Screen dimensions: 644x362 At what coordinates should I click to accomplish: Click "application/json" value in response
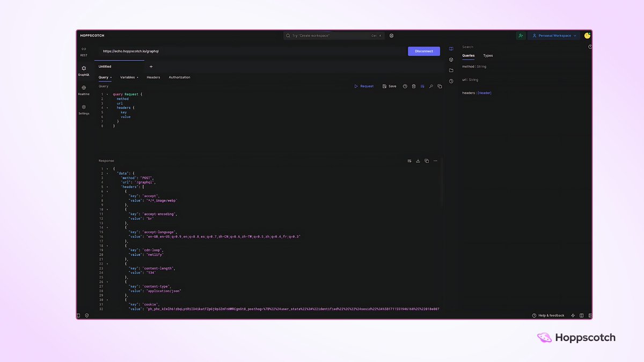163,291
